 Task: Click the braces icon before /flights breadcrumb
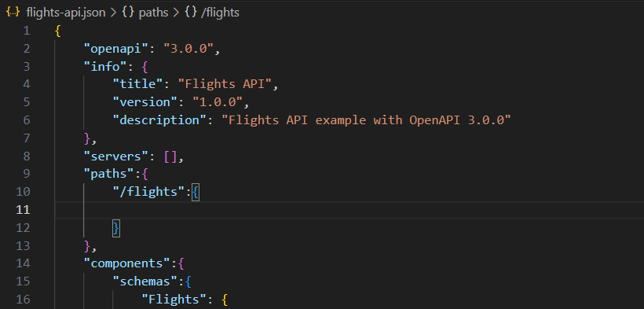[x=190, y=13]
